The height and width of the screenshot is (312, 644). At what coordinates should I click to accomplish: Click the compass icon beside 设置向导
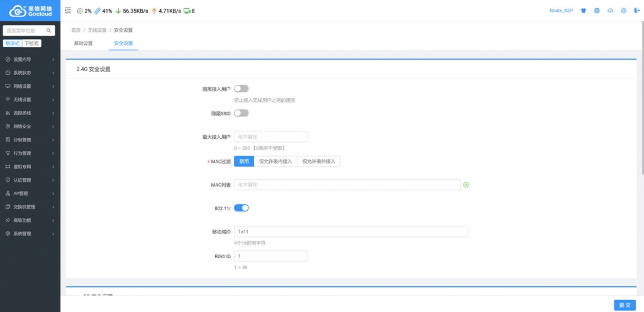tap(8, 60)
